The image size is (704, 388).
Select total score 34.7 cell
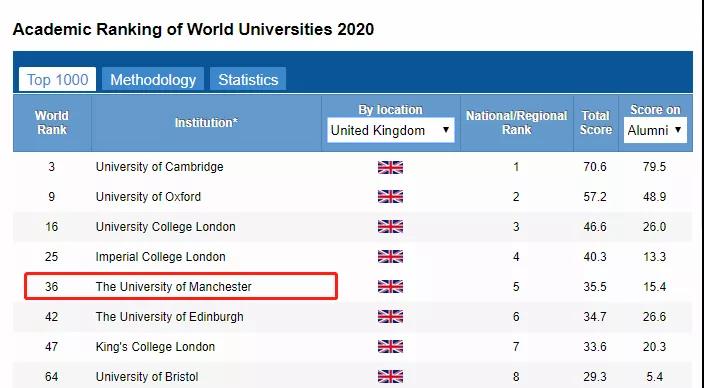[595, 317]
